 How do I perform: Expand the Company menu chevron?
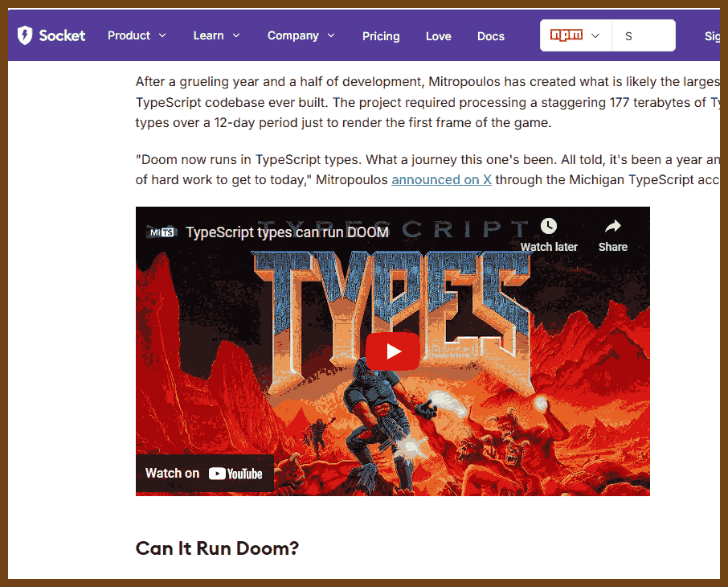coord(331,35)
